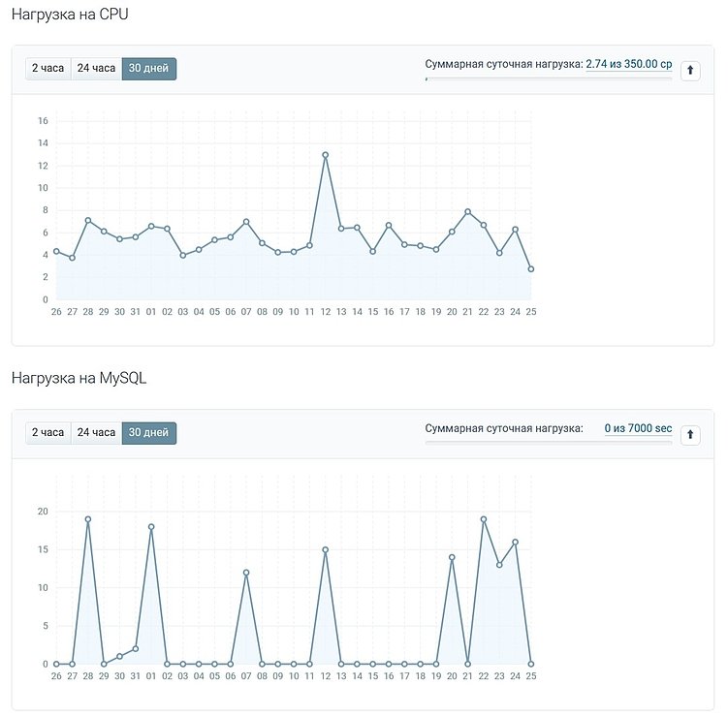The height and width of the screenshot is (716, 728).
Task: Open the '0 из 7000 sec' link
Action: coord(638,428)
